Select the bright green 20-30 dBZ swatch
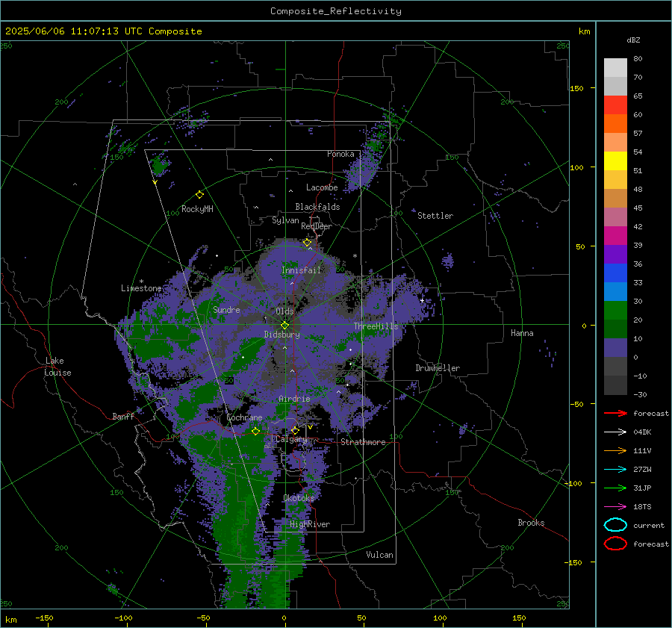The height and width of the screenshot is (628, 672). [x=615, y=311]
